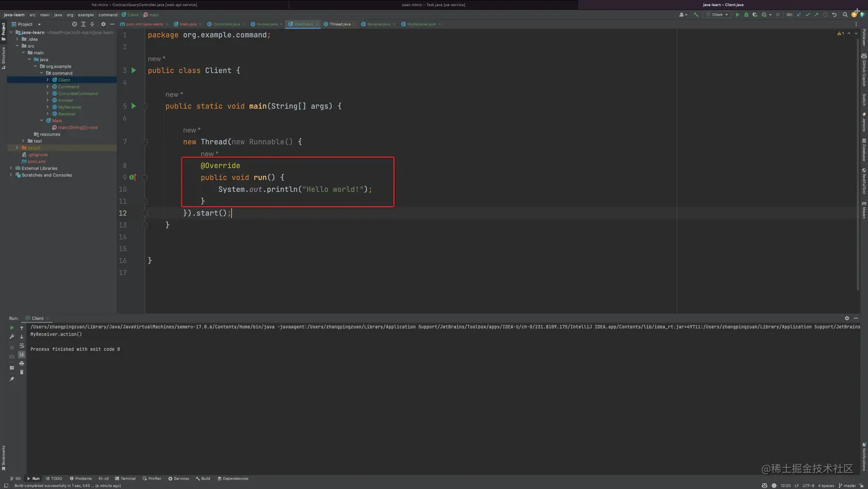The width and height of the screenshot is (868, 489).
Task: Collapse the src folder in Project tree
Action: pyautogui.click(x=17, y=46)
